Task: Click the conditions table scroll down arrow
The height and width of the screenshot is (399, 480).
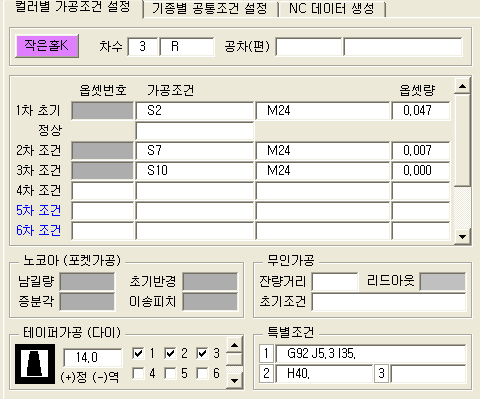Action: [462, 237]
